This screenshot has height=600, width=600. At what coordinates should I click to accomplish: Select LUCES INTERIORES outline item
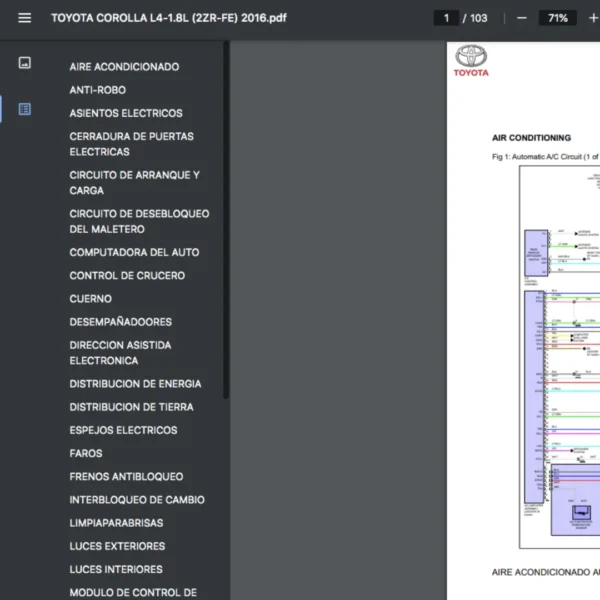[x=116, y=569]
